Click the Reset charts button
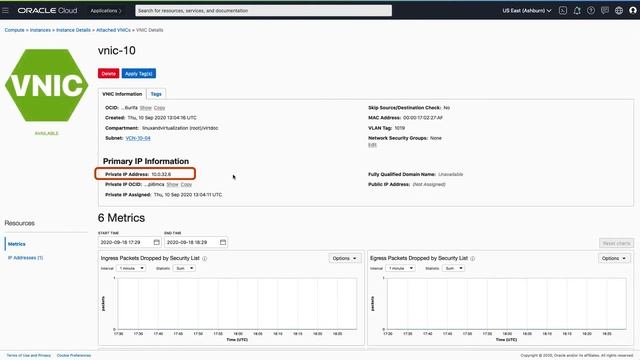Viewport: 640px width, 360px height. tap(616, 243)
